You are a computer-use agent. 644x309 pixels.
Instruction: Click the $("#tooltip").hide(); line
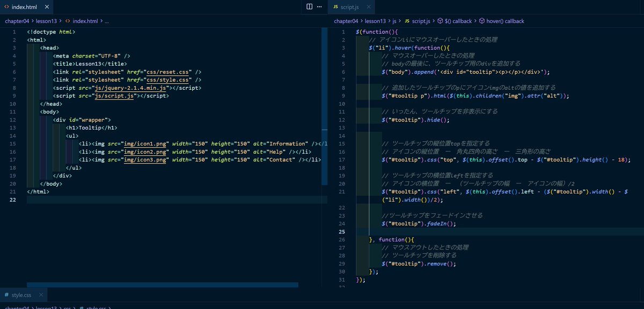pos(415,119)
